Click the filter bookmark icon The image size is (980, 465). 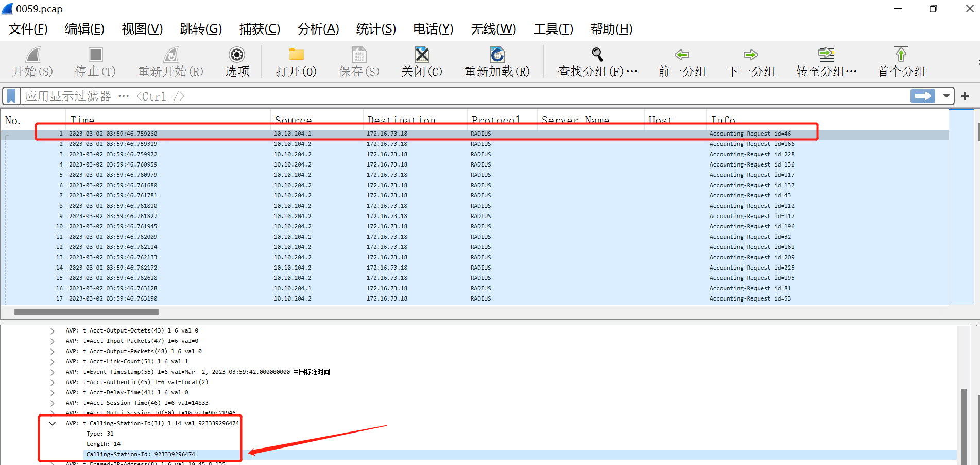(x=11, y=96)
